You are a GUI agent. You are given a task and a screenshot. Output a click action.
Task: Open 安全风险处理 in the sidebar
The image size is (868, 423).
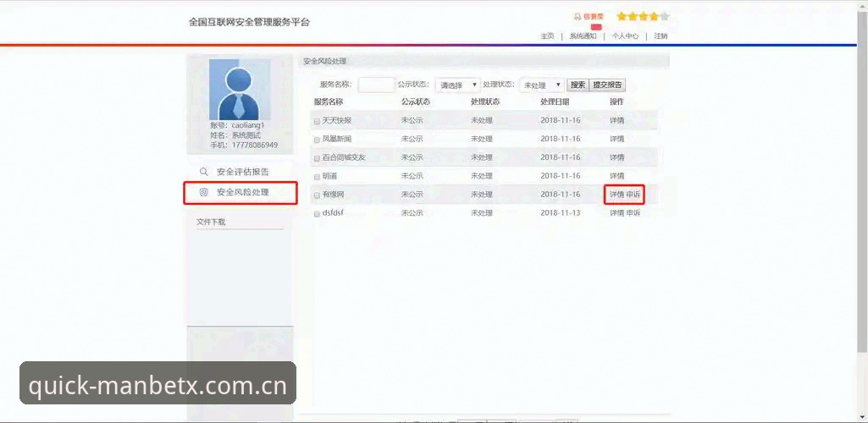(242, 192)
